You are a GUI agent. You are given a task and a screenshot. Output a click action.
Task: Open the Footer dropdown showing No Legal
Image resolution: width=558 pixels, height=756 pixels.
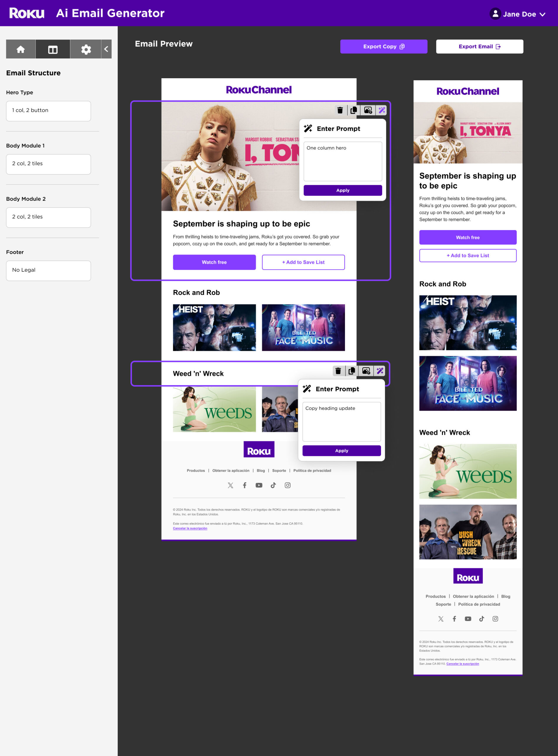[x=48, y=271]
